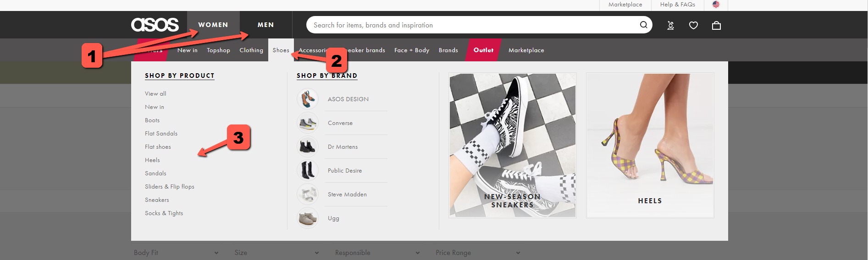Click the Dr Martens boot icon

coord(308,146)
